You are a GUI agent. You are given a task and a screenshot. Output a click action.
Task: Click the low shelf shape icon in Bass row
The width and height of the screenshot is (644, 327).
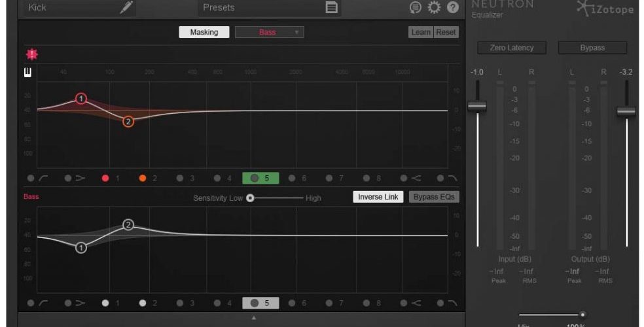click(x=80, y=303)
